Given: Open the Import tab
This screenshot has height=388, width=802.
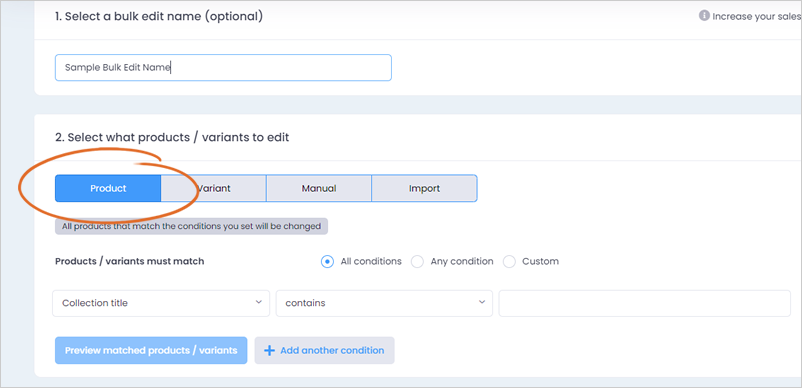Looking at the screenshot, I should click(x=425, y=189).
